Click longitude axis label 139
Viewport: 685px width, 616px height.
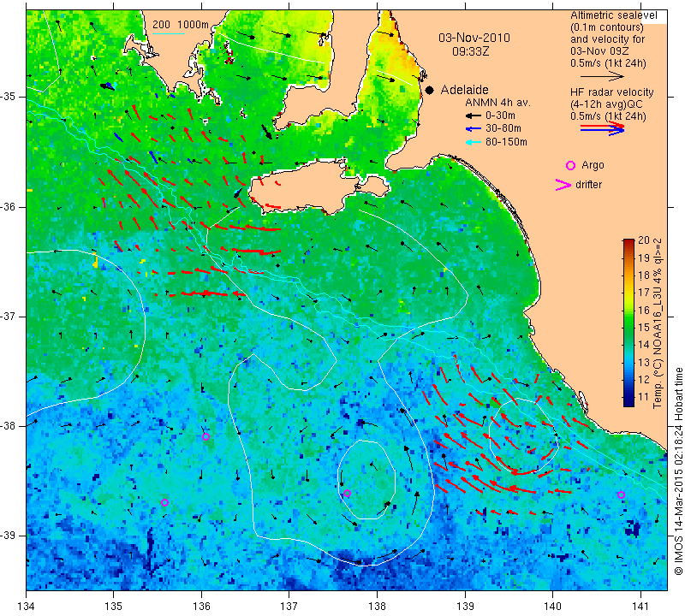pos(465,607)
